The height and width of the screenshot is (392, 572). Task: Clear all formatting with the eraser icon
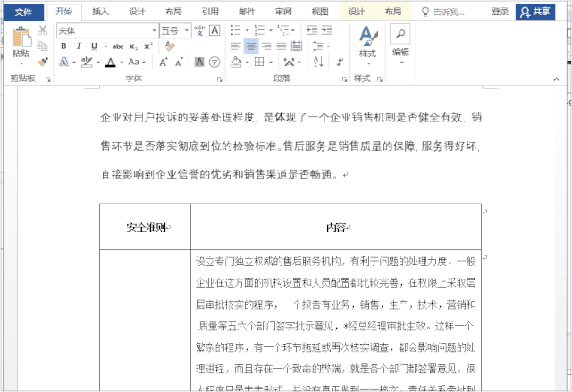coord(170,46)
